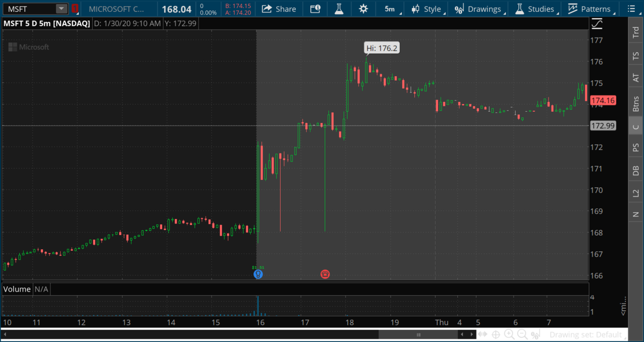Click the Share button
This screenshot has width=644, height=342.
tap(279, 9)
